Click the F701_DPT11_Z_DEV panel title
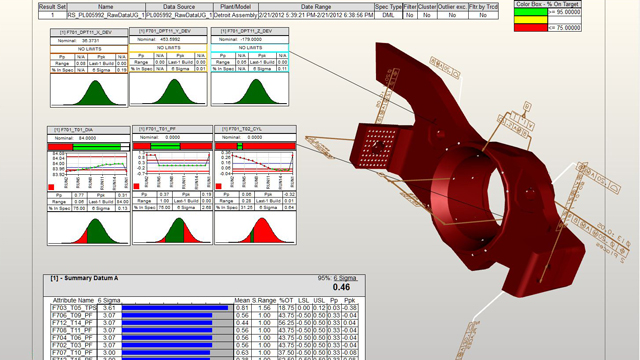 point(250,31)
